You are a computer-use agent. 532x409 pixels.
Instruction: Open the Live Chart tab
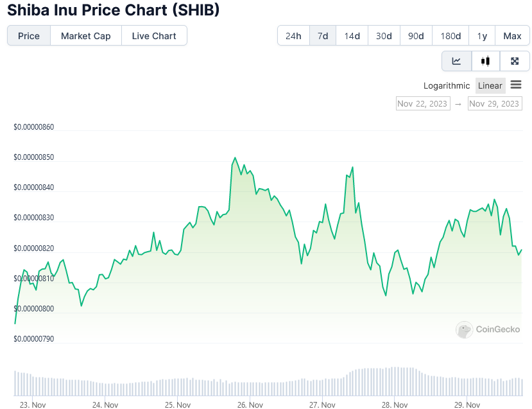coord(154,36)
